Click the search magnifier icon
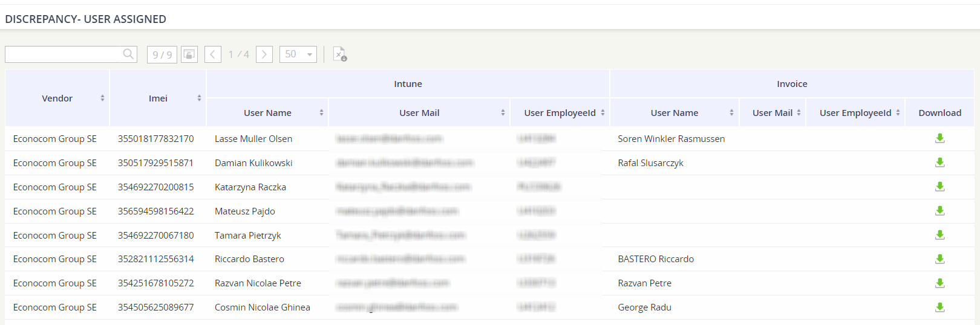 pyautogui.click(x=128, y=54)
